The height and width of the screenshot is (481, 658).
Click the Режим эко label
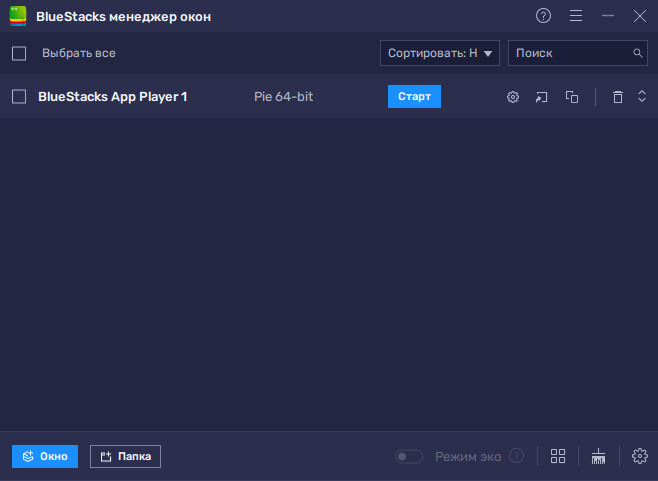point(468,457)
